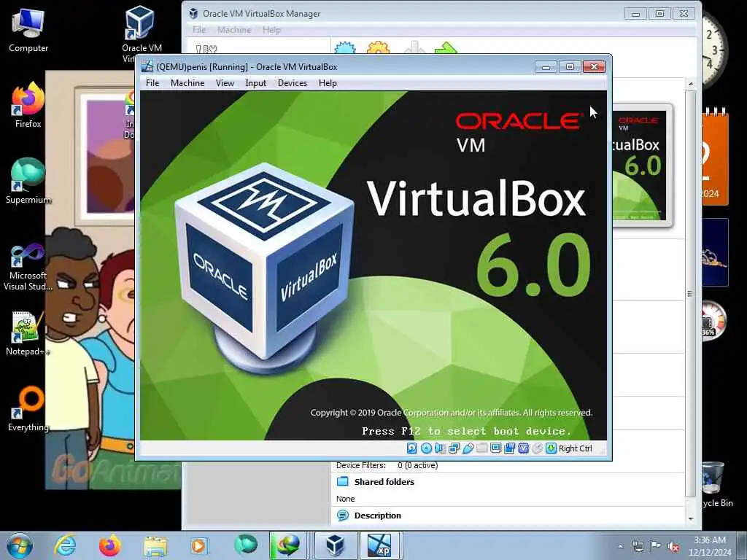The image size is (747, 560).
Task: Click the File menu in VirtualBox Manager
Action: (199, 29)
